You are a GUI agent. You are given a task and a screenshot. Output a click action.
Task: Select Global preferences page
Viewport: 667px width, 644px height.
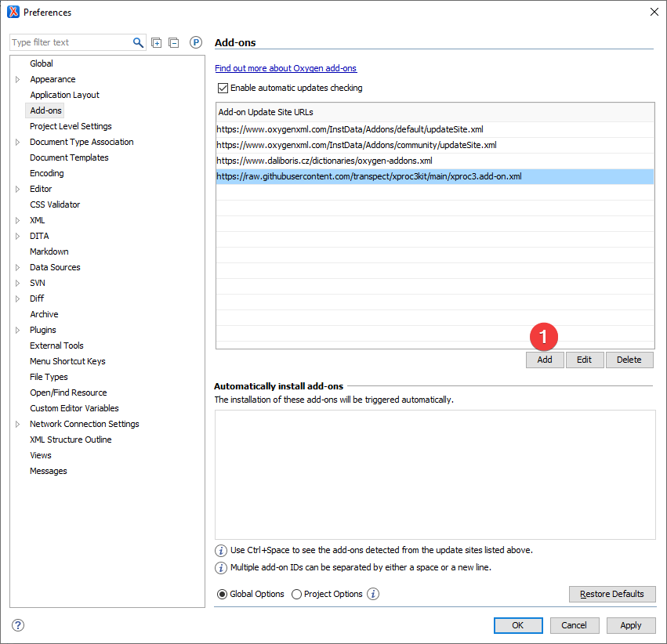42,63
